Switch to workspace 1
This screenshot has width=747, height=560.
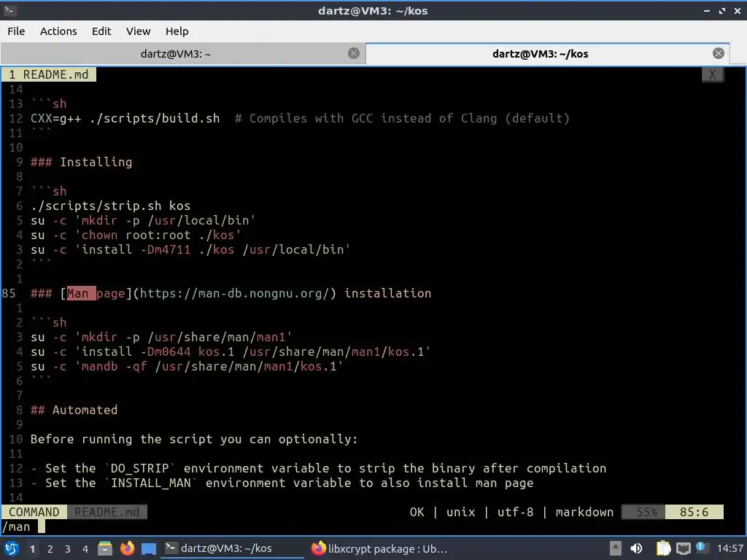pos(32,549)
